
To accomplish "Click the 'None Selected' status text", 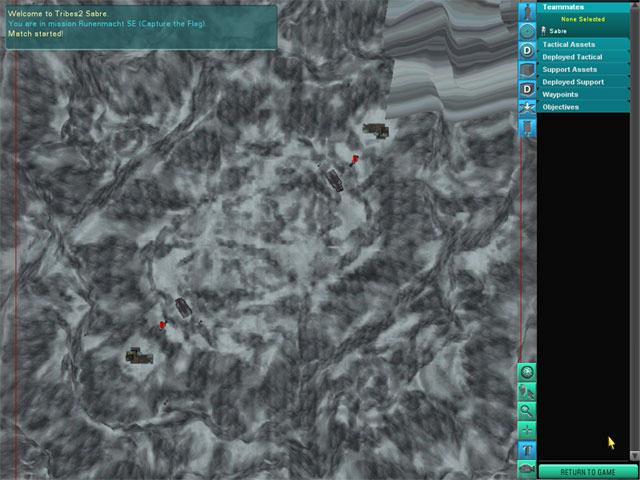I will [x=583, y=19].
